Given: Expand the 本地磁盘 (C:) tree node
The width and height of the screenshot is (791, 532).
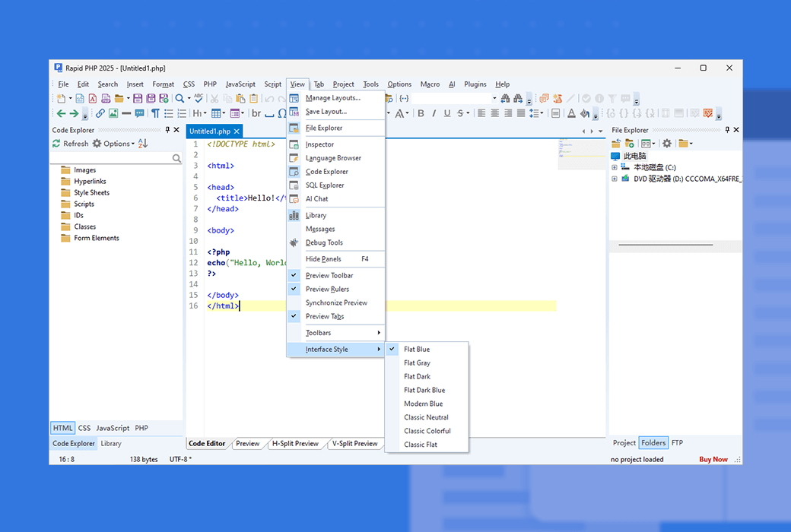Looking at the screenshot, I should tap(615, 167).
